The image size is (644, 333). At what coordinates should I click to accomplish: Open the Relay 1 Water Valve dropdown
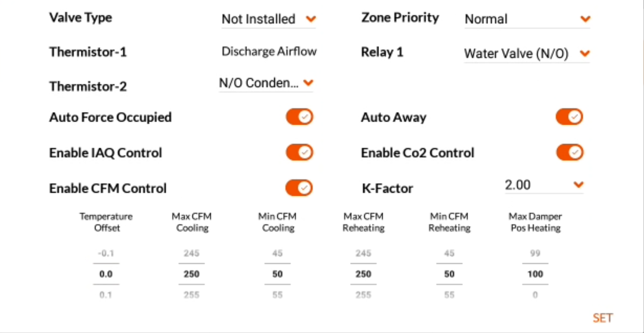point(527,54)
